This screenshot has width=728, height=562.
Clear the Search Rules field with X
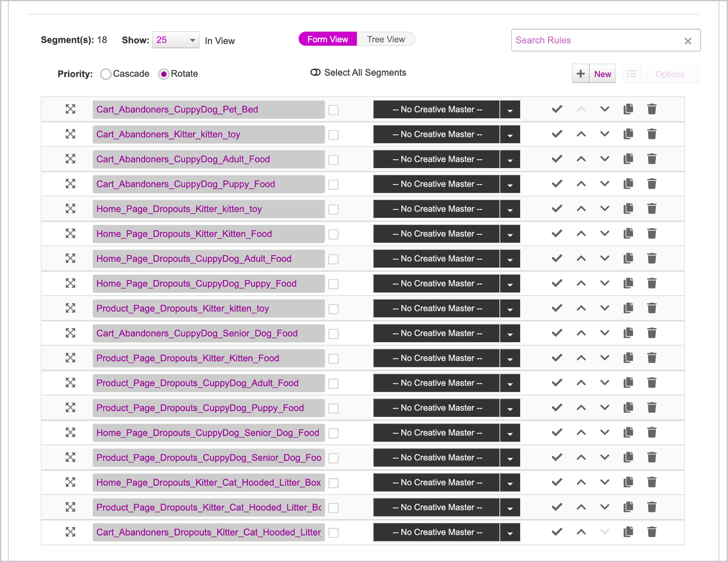688,41
